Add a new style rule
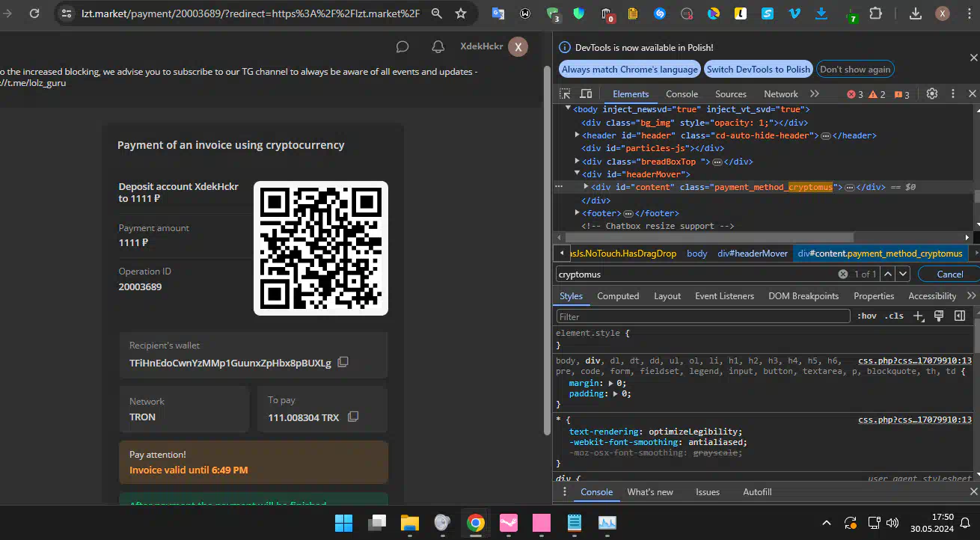The image size is (980, 540). 919,316
